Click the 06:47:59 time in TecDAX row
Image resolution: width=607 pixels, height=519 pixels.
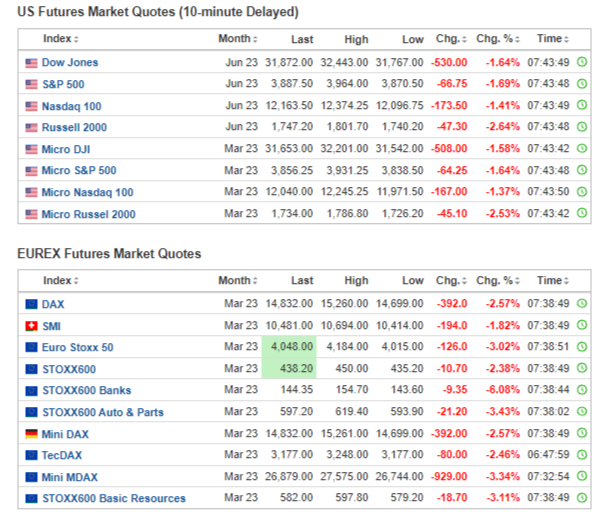tap(548, 454)
